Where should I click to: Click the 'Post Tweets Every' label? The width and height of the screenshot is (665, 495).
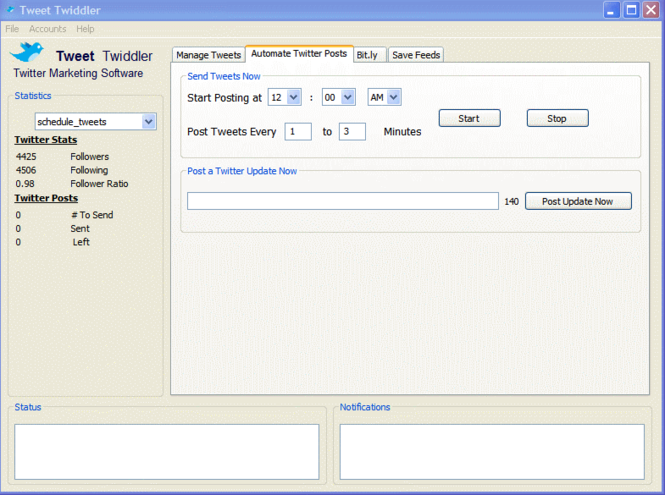pos(232,132)
